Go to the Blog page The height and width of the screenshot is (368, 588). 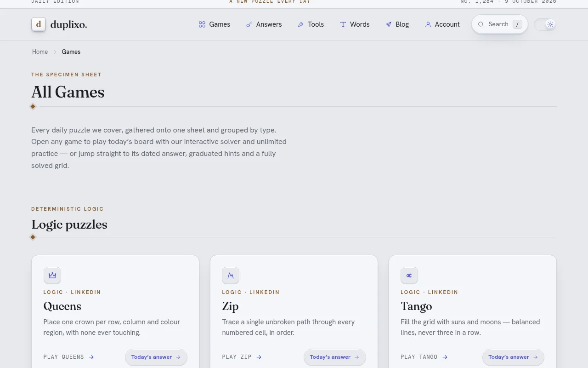[x=397, y=24]
